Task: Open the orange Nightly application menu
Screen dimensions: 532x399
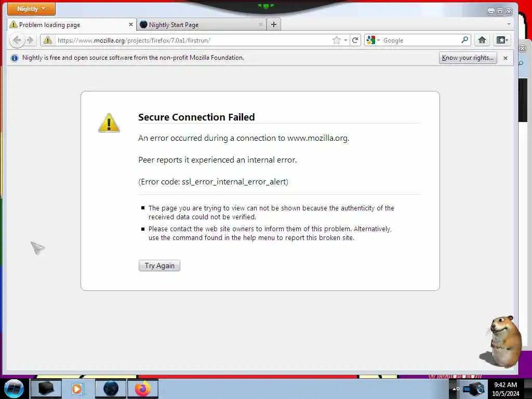Action: [31, 9]
